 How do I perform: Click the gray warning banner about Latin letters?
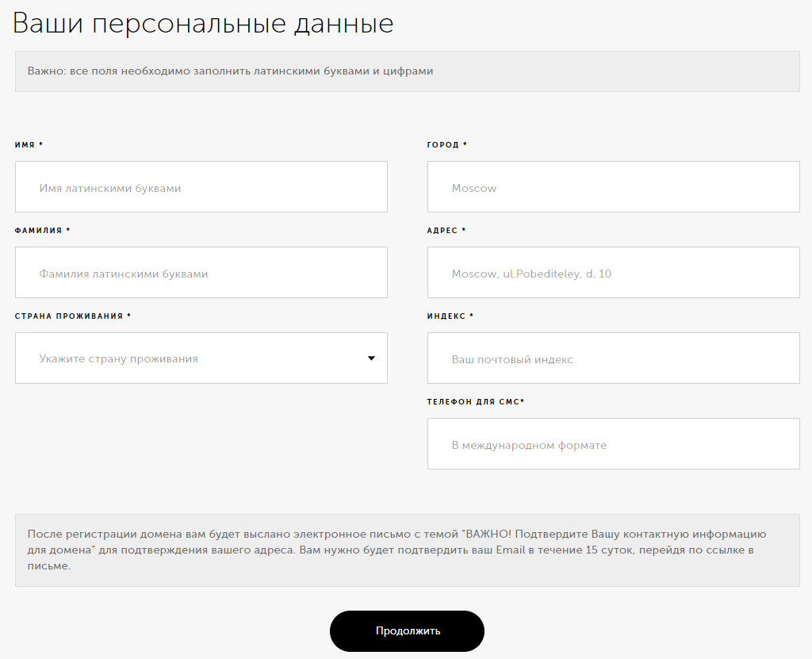(x=406, y=71)
